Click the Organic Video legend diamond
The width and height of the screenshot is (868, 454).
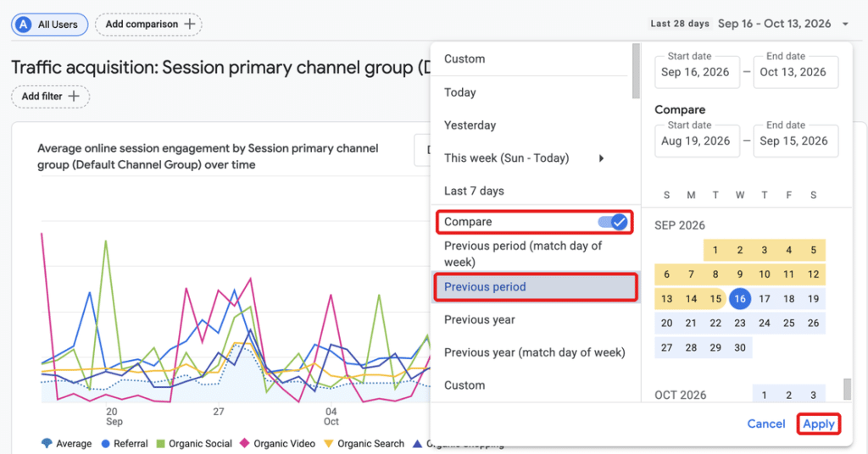point(245,443)
